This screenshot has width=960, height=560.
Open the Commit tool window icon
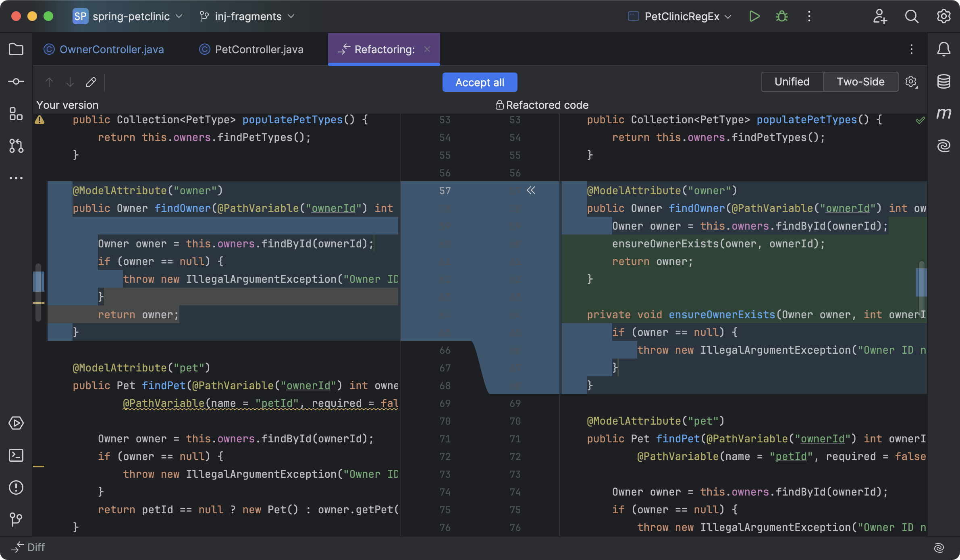point(16,81)
